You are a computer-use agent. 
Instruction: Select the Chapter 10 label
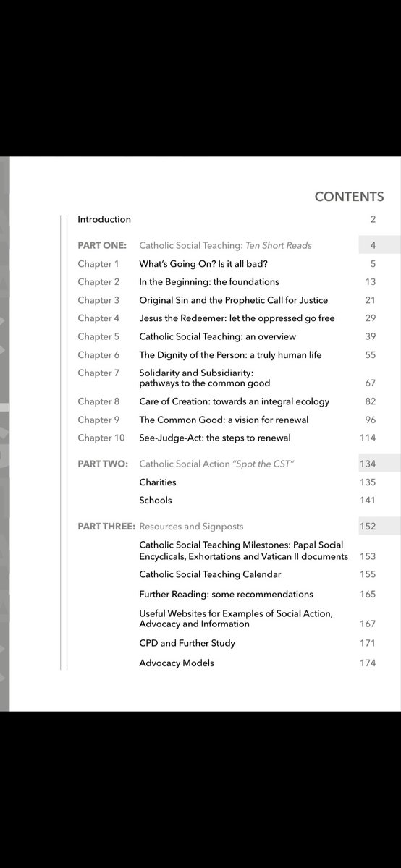click(101, 438)
